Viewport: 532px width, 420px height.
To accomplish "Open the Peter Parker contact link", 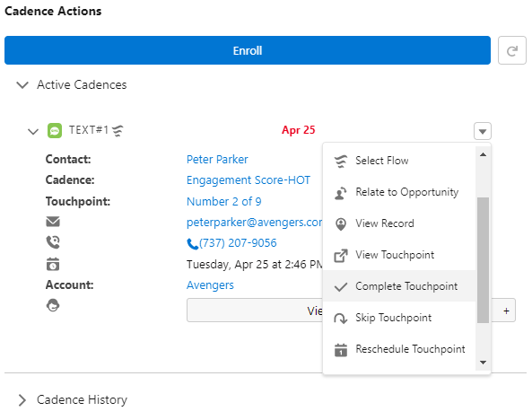I will (217, 159).
